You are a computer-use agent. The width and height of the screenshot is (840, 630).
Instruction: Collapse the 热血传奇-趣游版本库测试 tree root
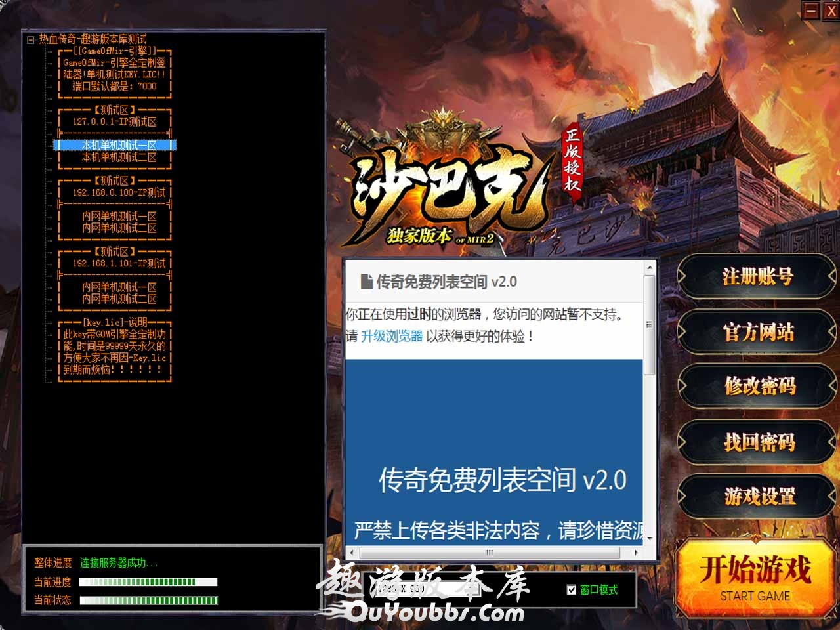tap(30, 40)
